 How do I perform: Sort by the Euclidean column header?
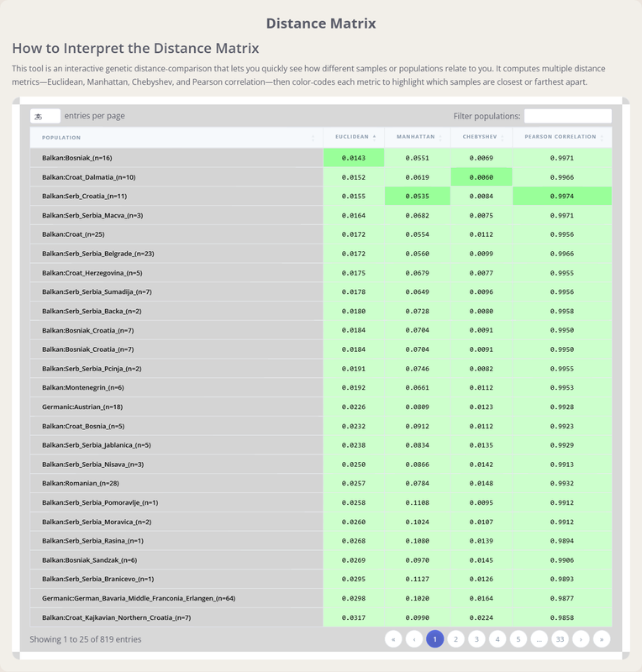pos(354,137)
